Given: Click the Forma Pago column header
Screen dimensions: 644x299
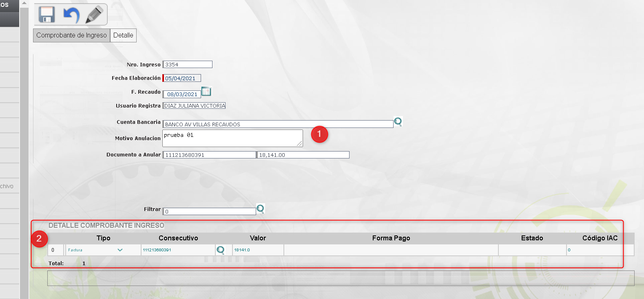Looking at the screenshot, I should coord(391,238).
